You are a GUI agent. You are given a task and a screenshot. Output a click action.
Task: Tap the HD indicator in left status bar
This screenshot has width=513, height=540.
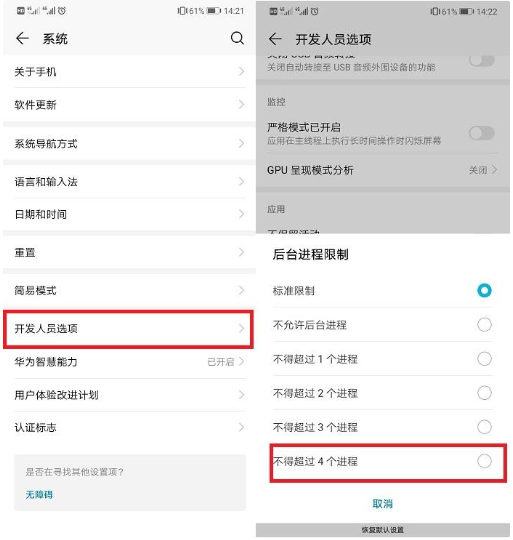click(x=21, y=11)
